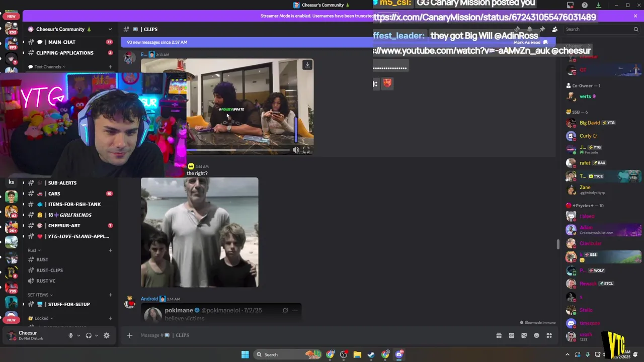Click the Android username in chat
This screenshot has width=644, height=362.
[149, 299]
